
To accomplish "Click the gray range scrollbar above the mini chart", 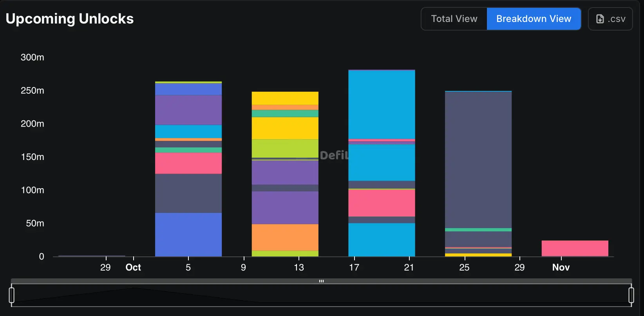I will 321,281.
